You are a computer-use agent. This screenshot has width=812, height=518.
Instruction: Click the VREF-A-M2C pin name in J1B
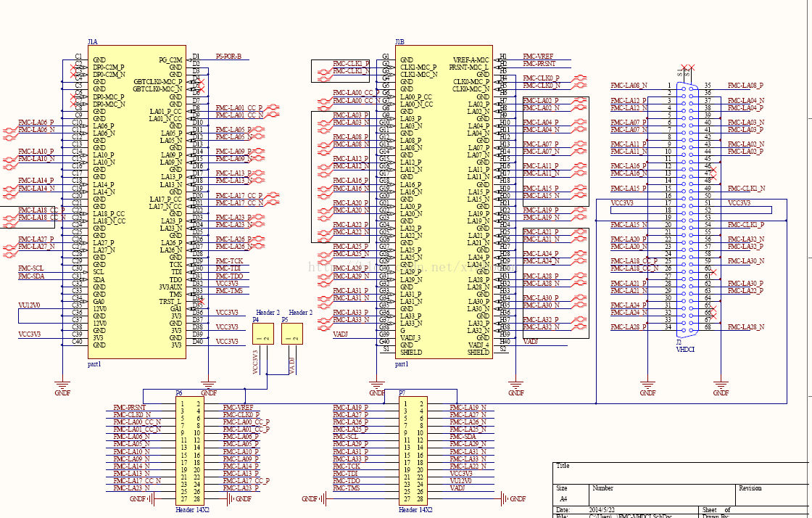(x=471, y=60)
